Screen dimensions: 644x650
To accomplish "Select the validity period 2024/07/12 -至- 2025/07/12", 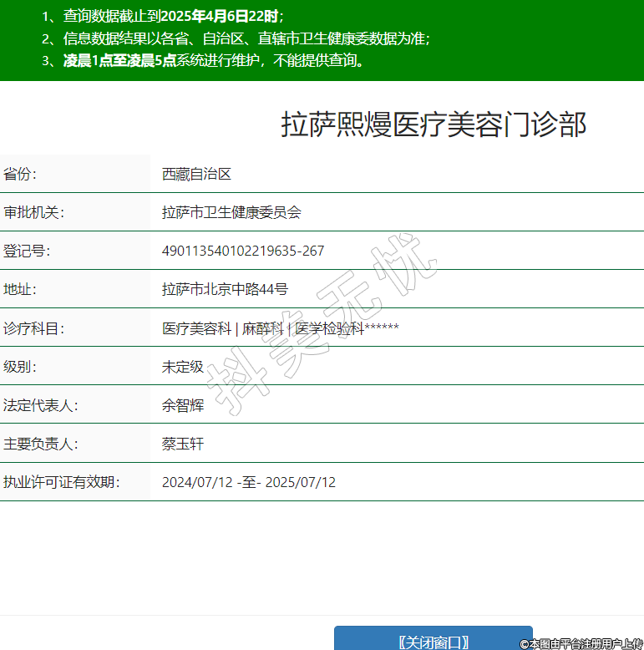I will [x=249, y=482].
